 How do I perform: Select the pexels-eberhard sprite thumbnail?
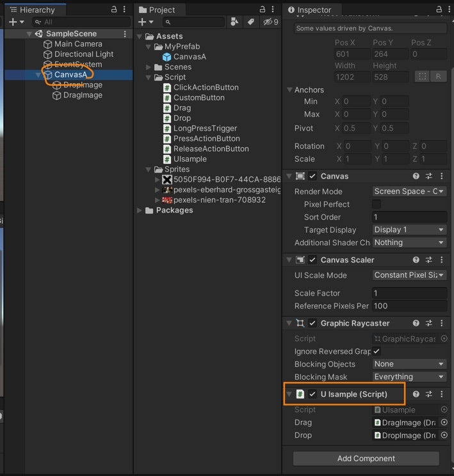[167, 190]
